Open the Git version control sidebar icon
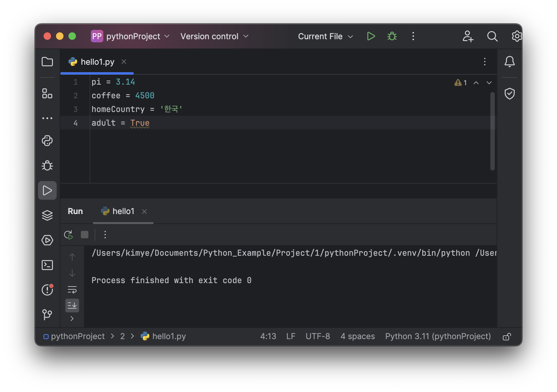This screenshot has height=392, width=557. coord(47,315)
